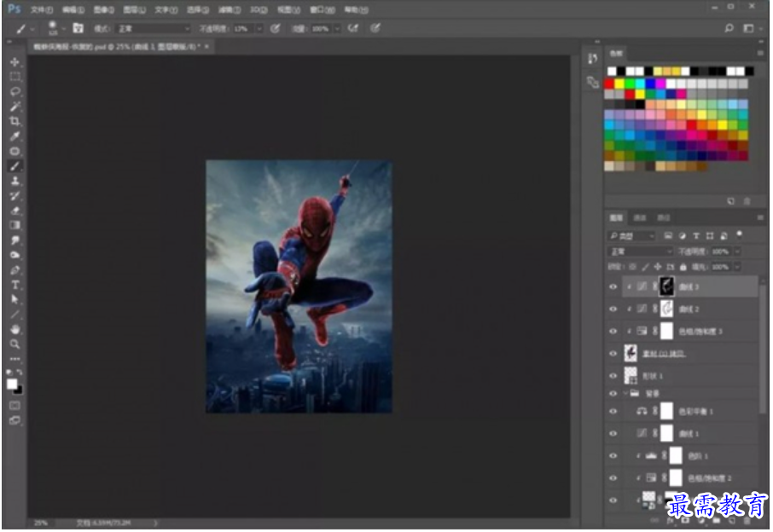Open brush mode dropdown showing 正常
Screen dimensions: 773x532
(x=154, y=29)
